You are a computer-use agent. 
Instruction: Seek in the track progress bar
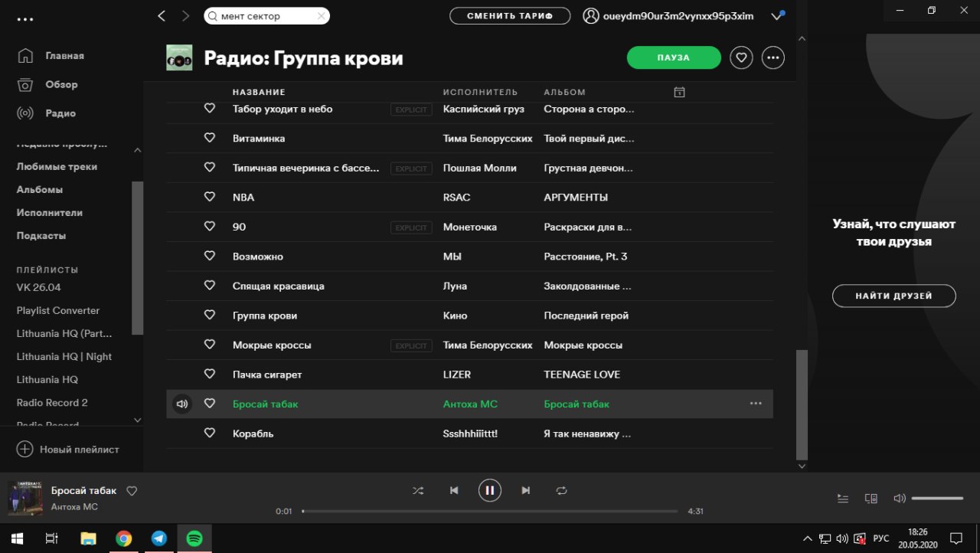[x=490, y=511]
